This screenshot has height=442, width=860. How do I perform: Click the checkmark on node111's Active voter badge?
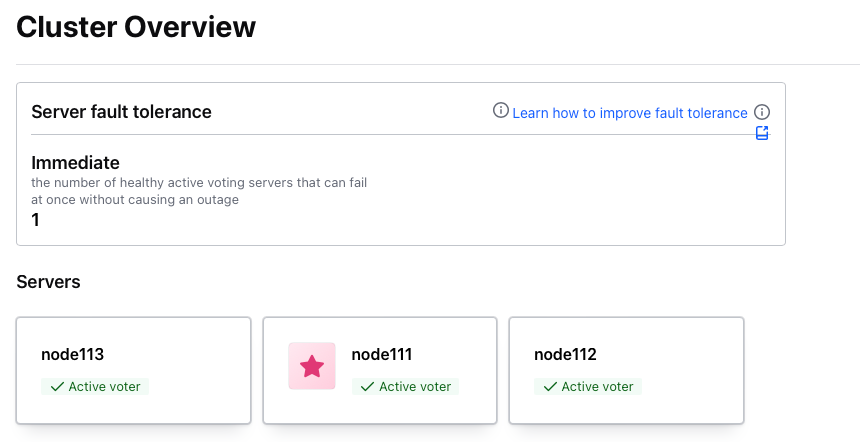[x=368, y=386]
